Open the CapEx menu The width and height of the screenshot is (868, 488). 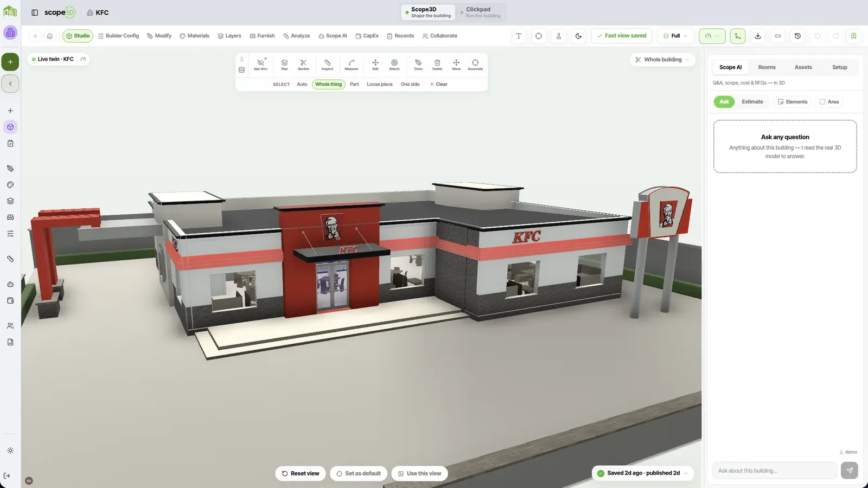pyautogui.click(x=367, y=36)
